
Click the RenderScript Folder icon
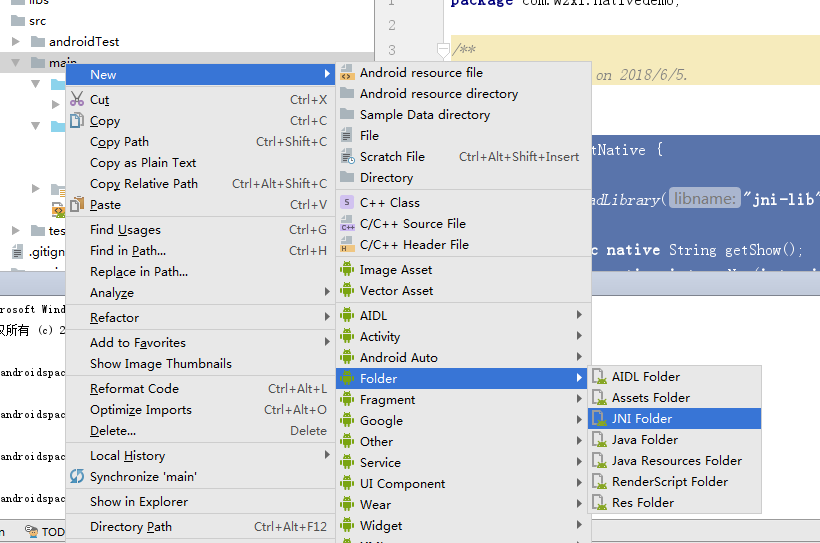[599, 481]
